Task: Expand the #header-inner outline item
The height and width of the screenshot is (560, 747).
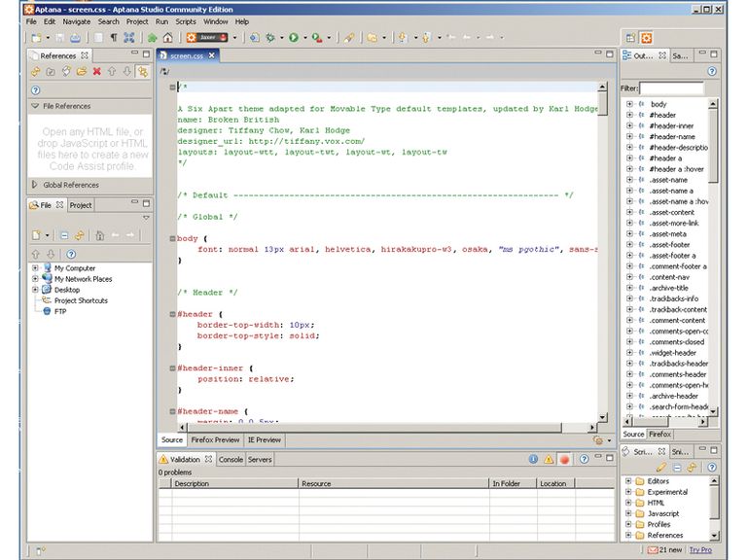Action: coord(629,125)
